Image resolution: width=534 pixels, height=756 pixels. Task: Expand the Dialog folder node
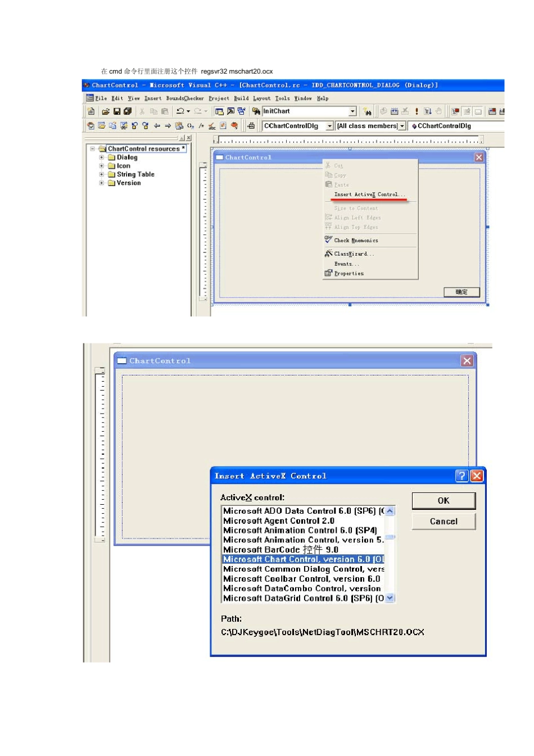pyautogui.click(x=102, y=157)
